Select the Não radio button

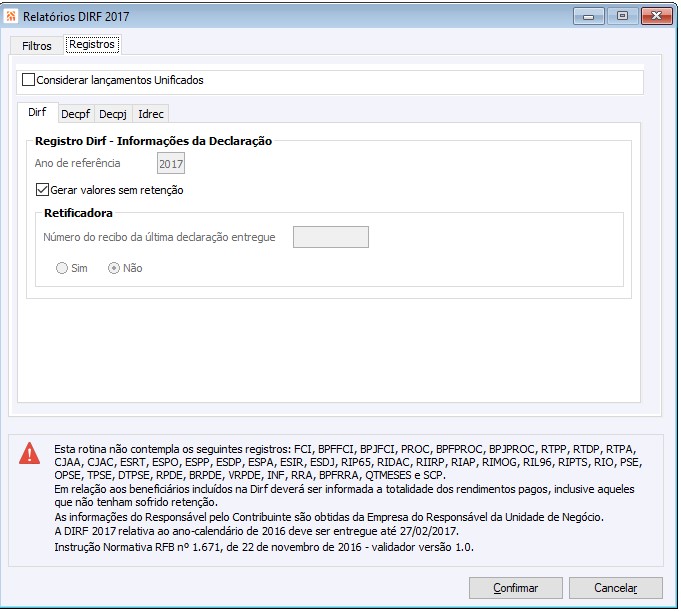click(113, 268)
